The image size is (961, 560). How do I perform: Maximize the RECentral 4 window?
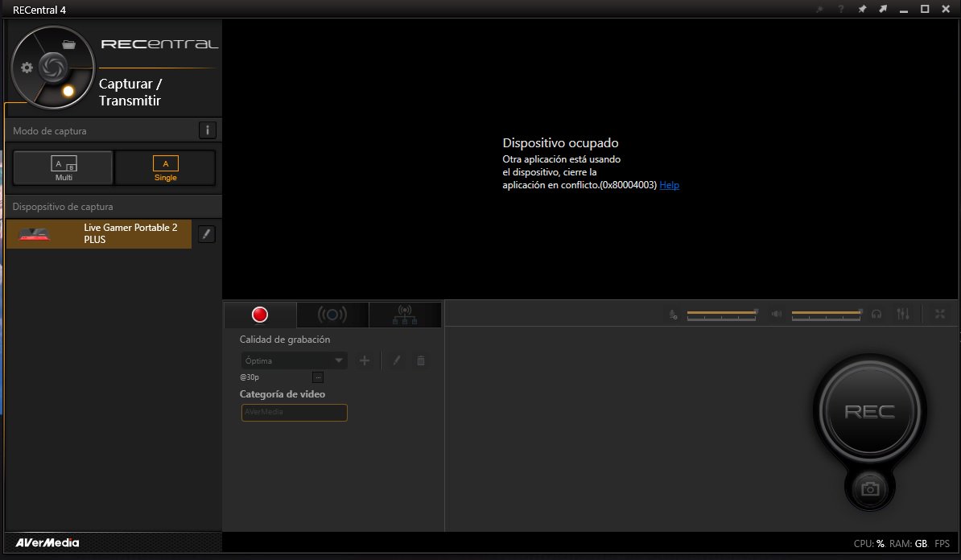pyautogui.click(x=924, y=9)
